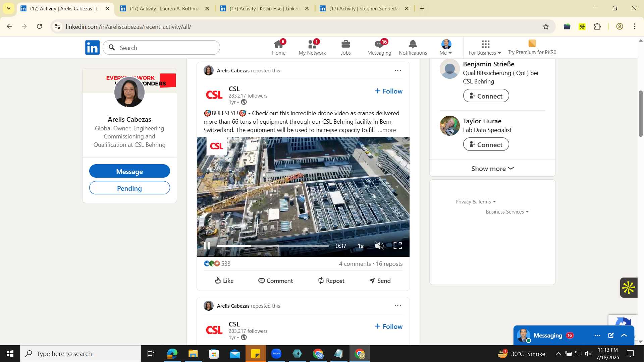Open the CSL logo on the first post
This screenshot has width=644, height=362.
click(x=214, y=95)
